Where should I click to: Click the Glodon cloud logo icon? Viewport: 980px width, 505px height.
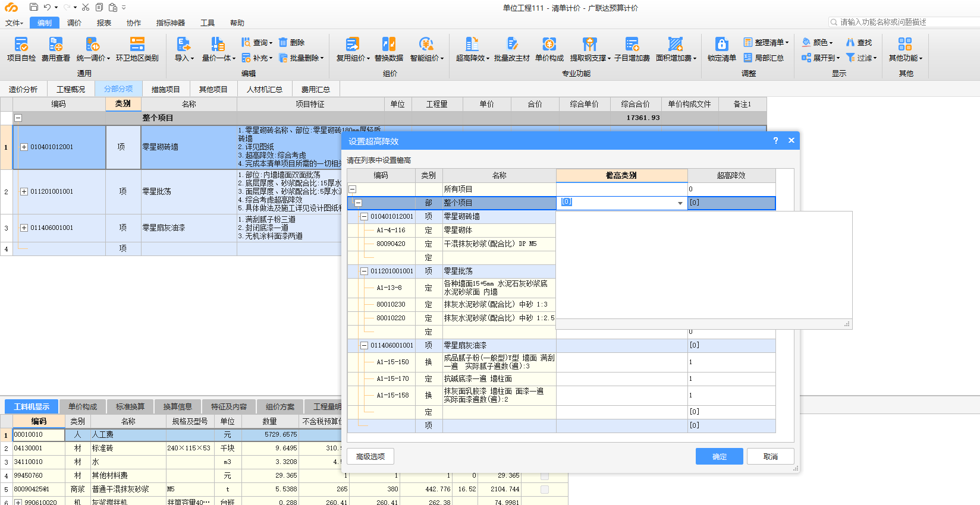pyautogui.click(x=11, y=7)
